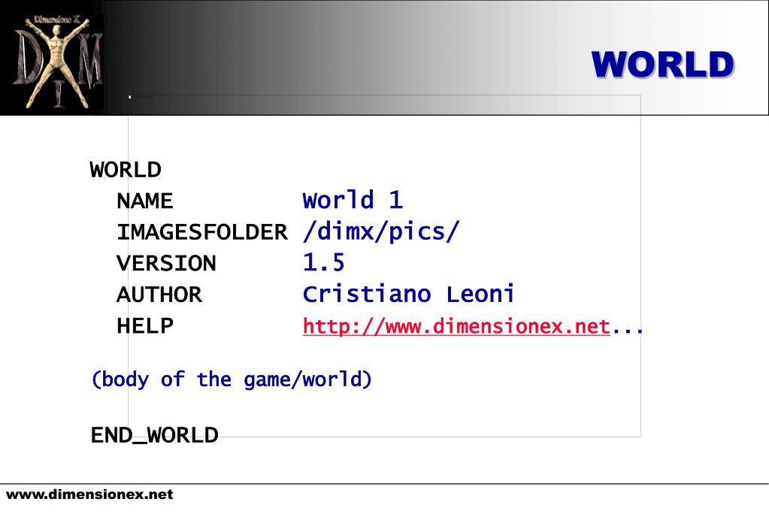The width and height of the screenshot is (769, 532).
Task: Click the WORLD keyword opening the code block
Action: [126, 170]
